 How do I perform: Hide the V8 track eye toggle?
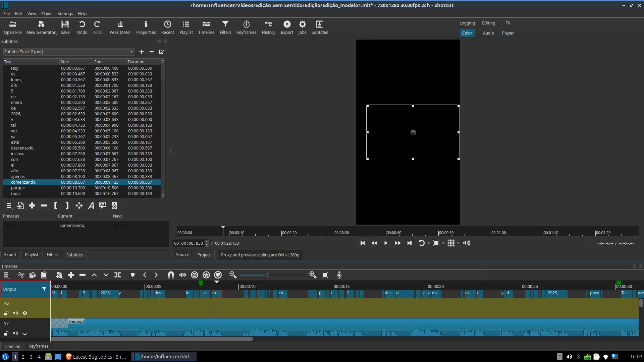25,313
